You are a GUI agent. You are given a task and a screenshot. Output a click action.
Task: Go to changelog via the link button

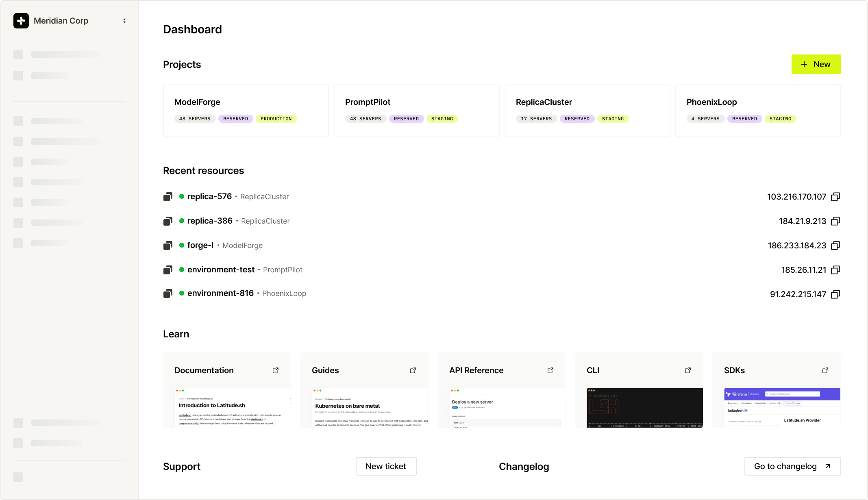pos(792,466)
